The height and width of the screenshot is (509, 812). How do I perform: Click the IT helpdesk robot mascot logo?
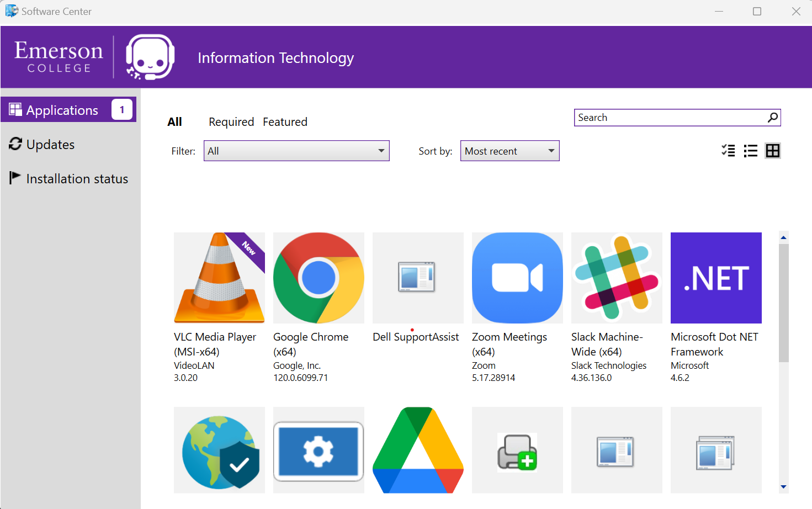point(150,57)
